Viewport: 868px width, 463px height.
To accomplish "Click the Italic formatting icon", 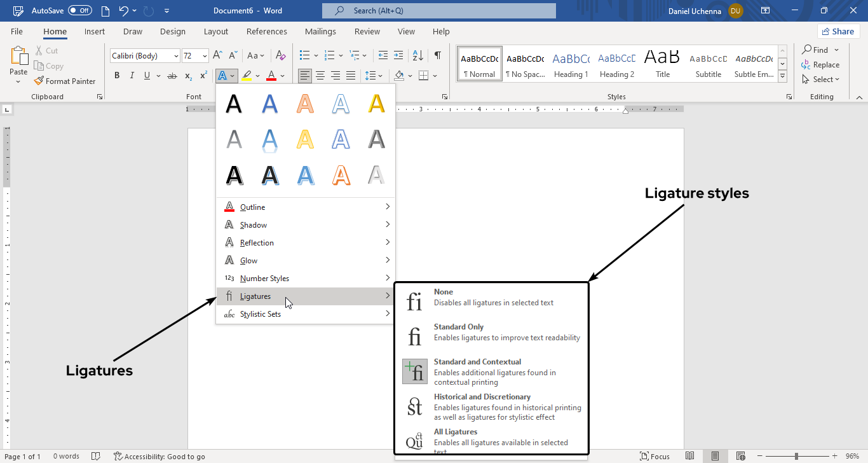I will point(132,76).
